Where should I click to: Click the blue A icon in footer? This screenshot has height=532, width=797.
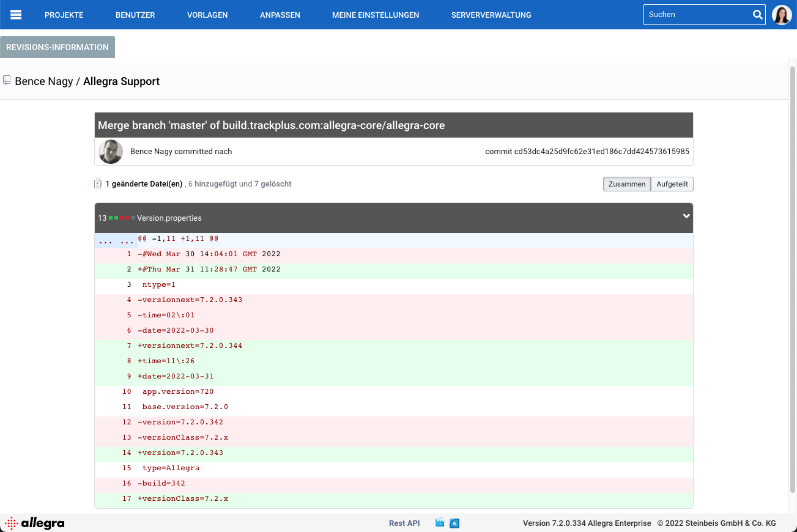pos(454,523)
